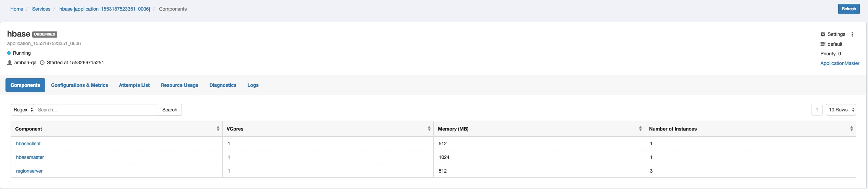Sort by Number of Instances column arrows

pyautogui.click(x=851, y=129)
